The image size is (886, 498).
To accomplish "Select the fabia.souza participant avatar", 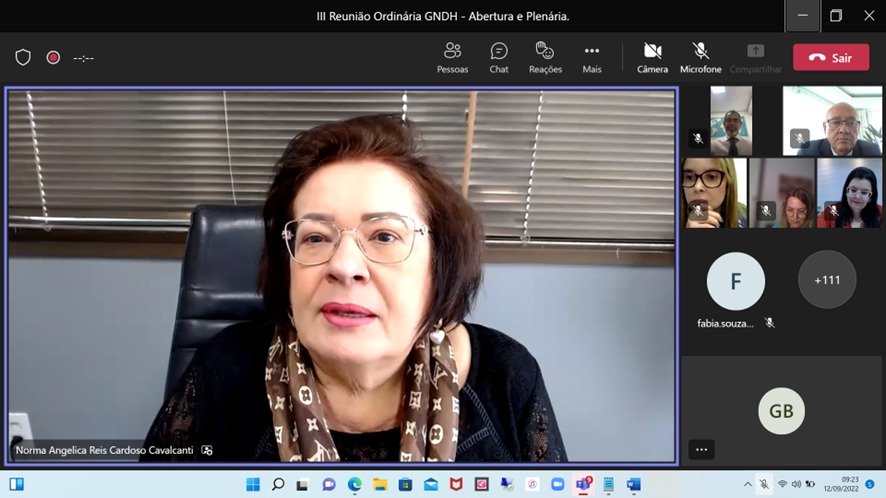I will 735,281.
